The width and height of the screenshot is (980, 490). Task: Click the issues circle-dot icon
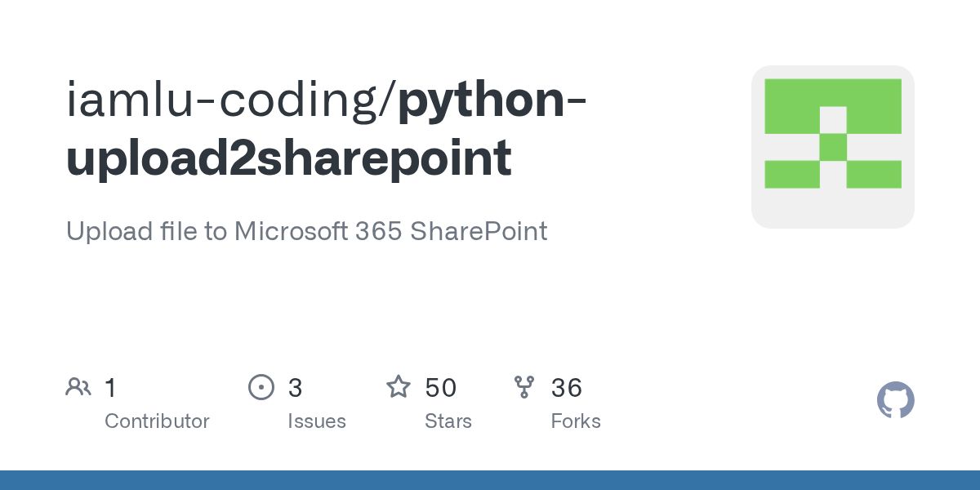click(261, 387)
